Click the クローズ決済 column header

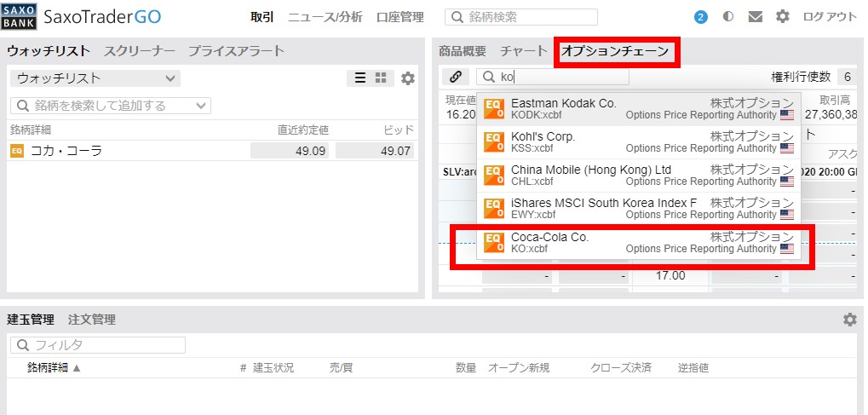(x=621, y=368)
